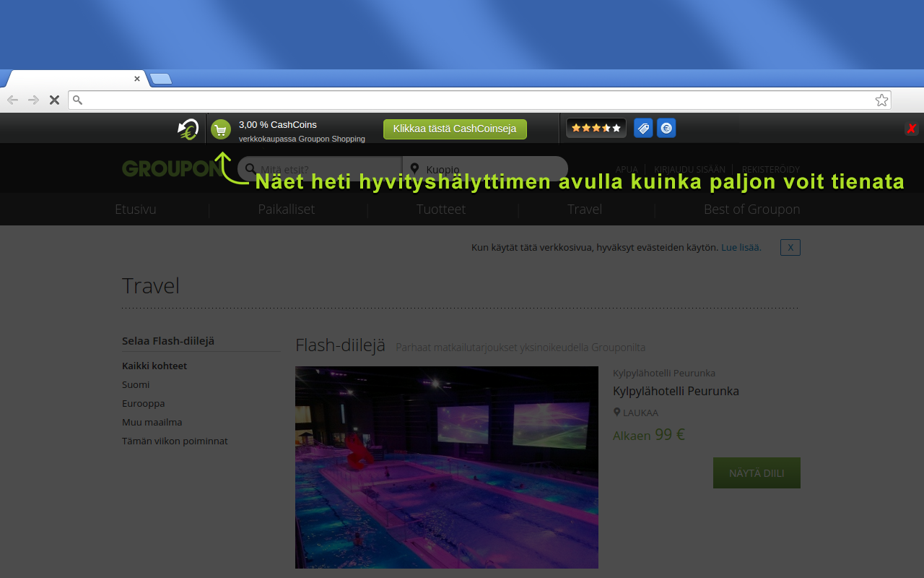The height and width of the screenshot is (578, 924).
Task: Click the 3,00 % CashCoins text
Action: click(278, 124)
